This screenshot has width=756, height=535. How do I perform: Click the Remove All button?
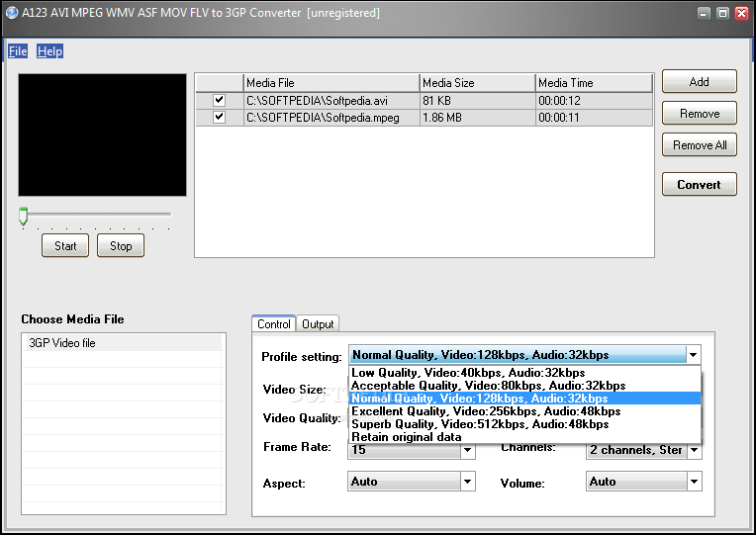coord(700,145)
